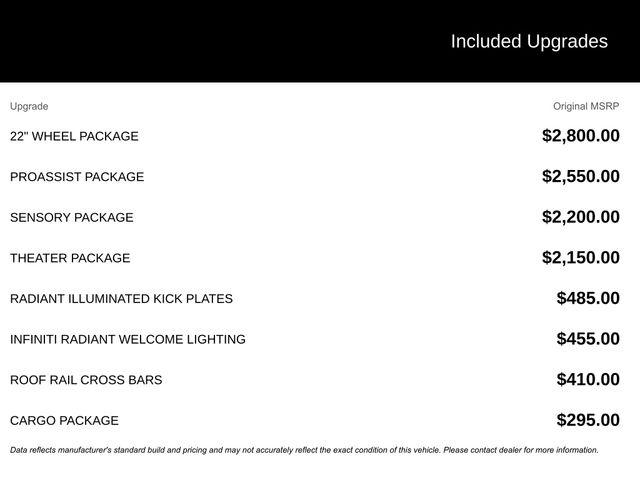
Task: Click the $455.00 welcome lighting price
Action: pyautogui.click(x=588, y=339)
